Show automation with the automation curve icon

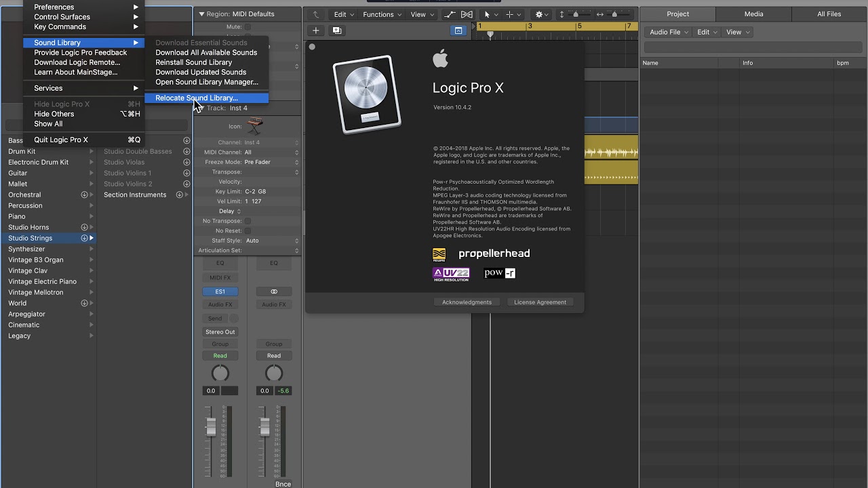(450, 14)
